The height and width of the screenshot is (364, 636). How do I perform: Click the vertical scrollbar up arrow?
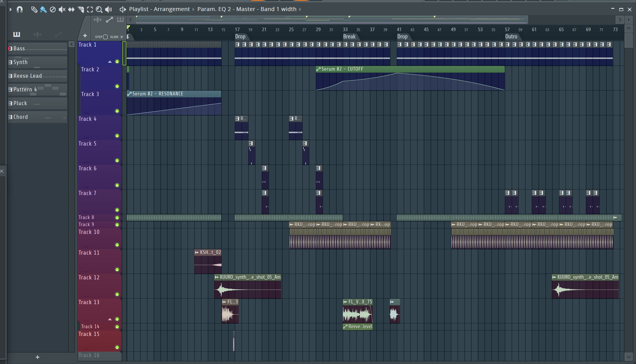click(x=628, y=28)
